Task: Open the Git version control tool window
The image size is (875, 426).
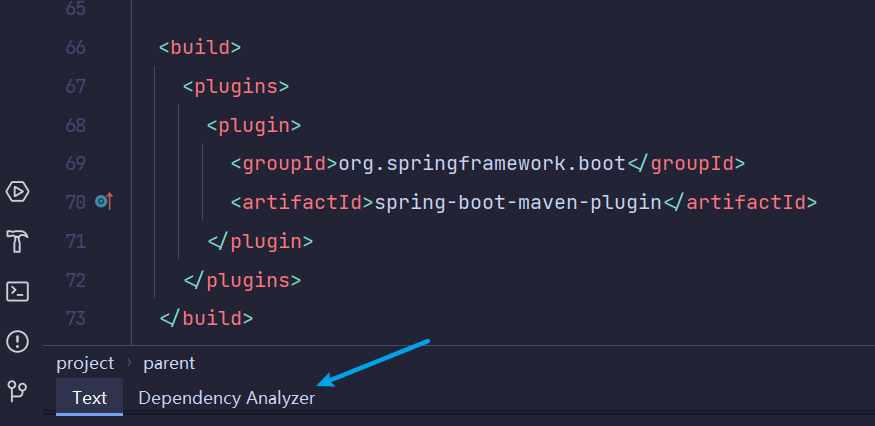Action: 17,390
